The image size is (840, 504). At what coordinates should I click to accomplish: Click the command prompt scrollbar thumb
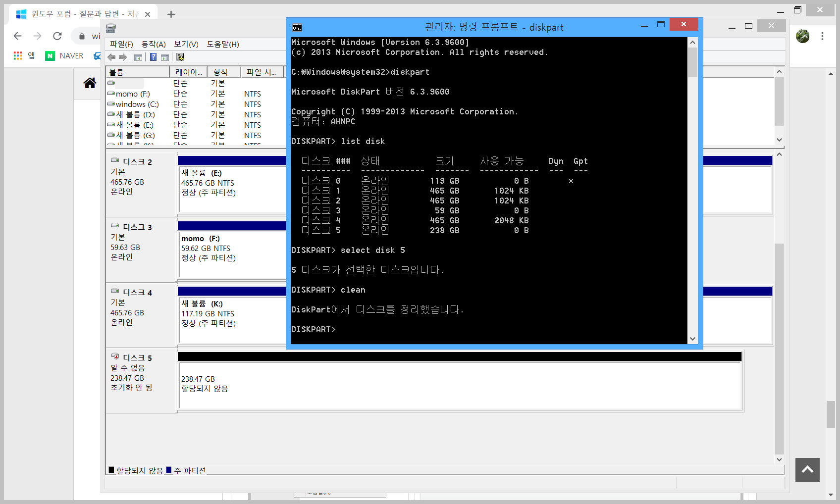click(x=692, y=62)
